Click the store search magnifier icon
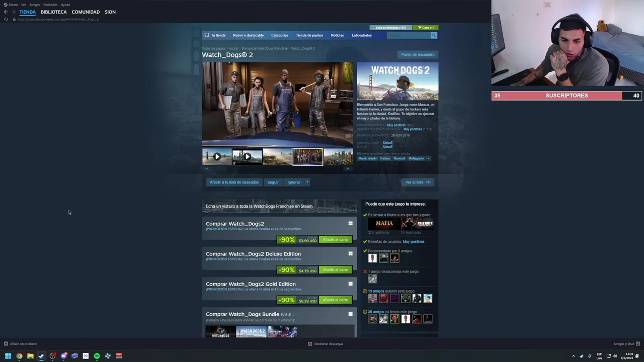Image resolution: width=644 pixels, height=362 pixels. [434, 35]
